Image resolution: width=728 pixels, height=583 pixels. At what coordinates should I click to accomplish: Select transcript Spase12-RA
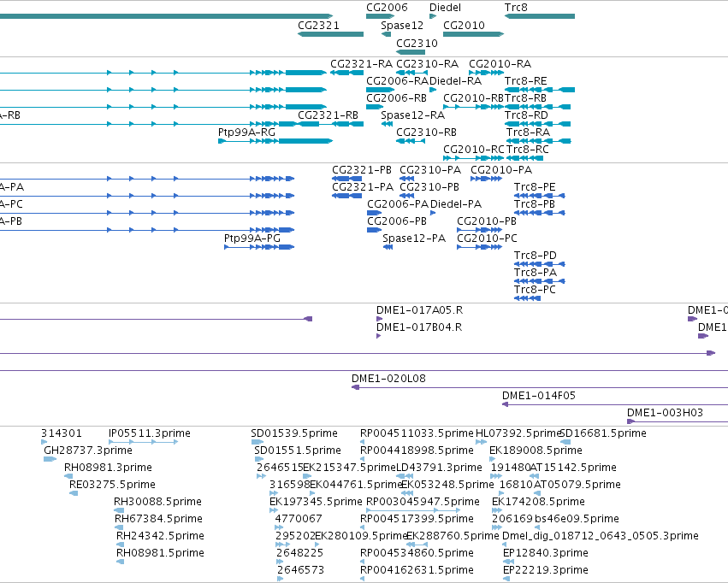coord(387,124)
